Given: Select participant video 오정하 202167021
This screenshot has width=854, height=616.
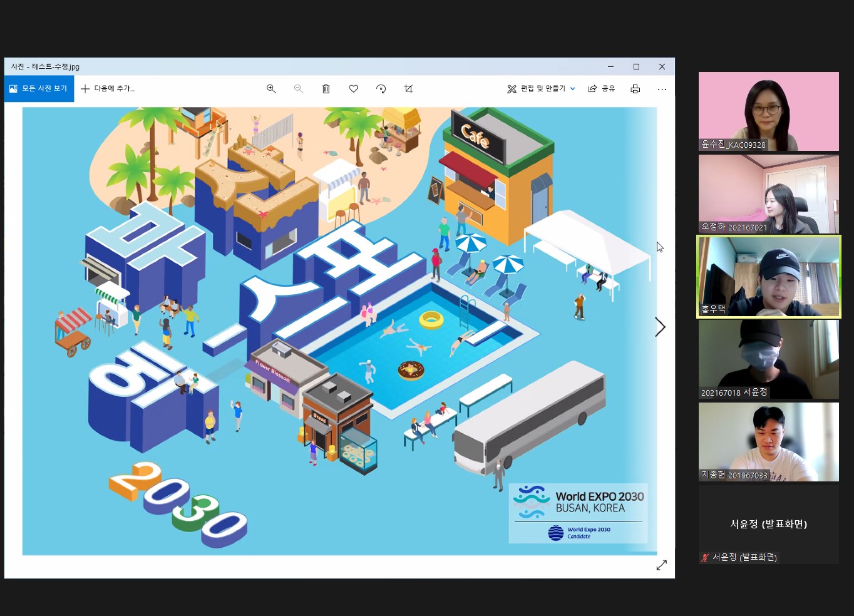Looking at the screenshot, I should point(769,194).
